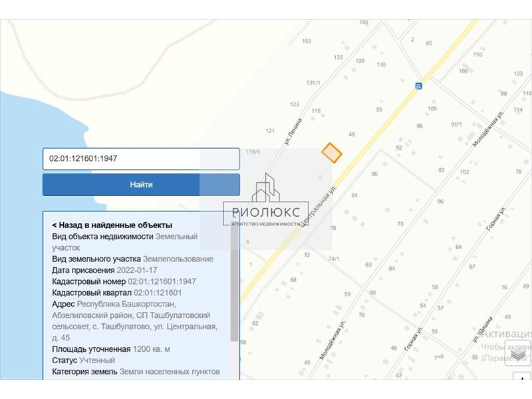Click house number 128 on map
This screenshot has width=532, height=399.
point(360,61)
